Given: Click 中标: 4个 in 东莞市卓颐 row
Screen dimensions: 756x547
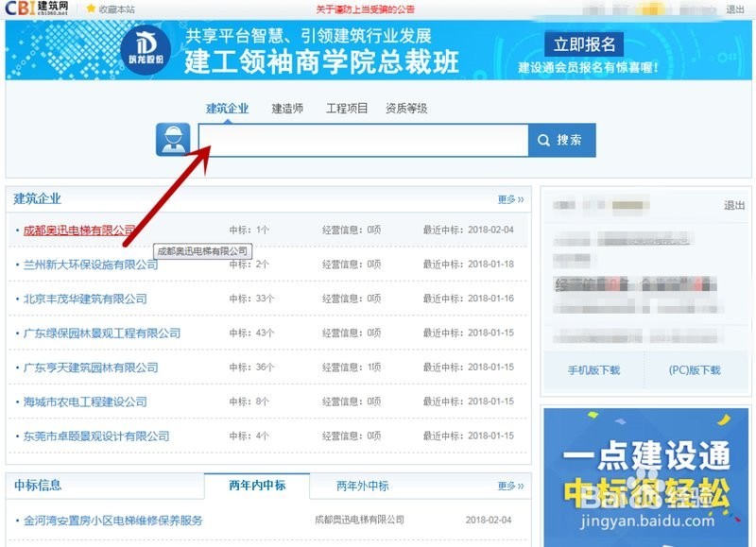Looking at the screenshot, I should coord(249,436).
